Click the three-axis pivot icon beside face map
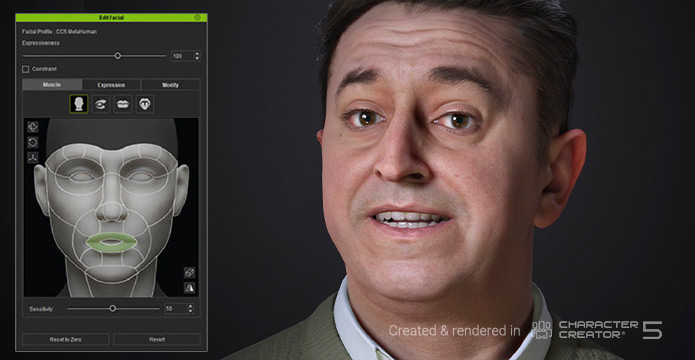Viewport: 695px width, 360px height. point(32,157)
